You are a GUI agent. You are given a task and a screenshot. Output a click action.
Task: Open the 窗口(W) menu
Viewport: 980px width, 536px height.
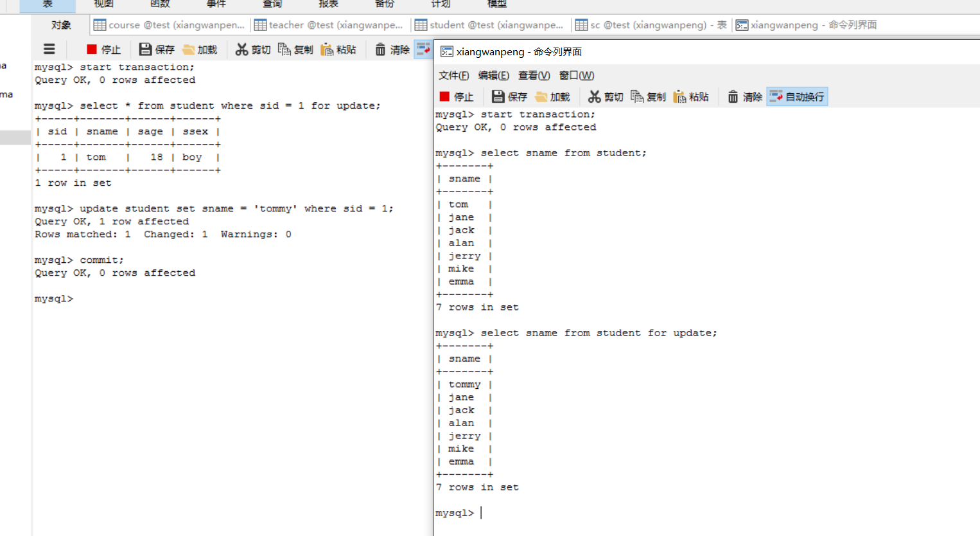576,75
